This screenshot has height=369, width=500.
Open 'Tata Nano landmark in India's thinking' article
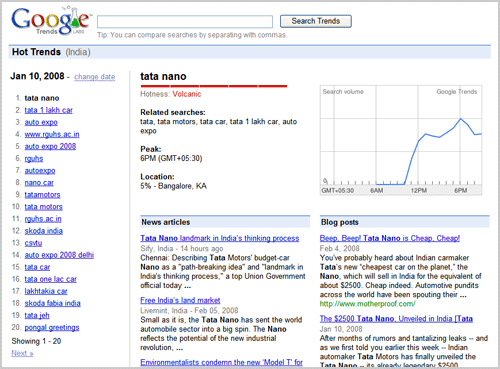220,238
